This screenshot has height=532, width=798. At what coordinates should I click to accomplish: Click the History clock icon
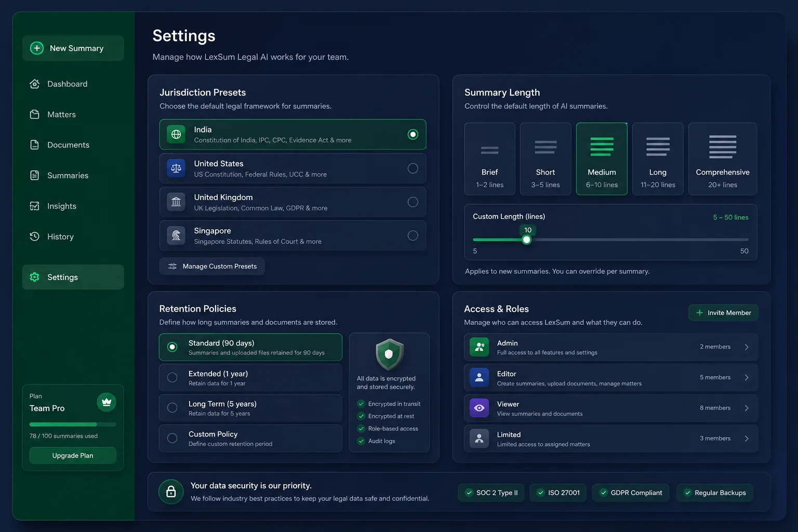tap(35, 236)
